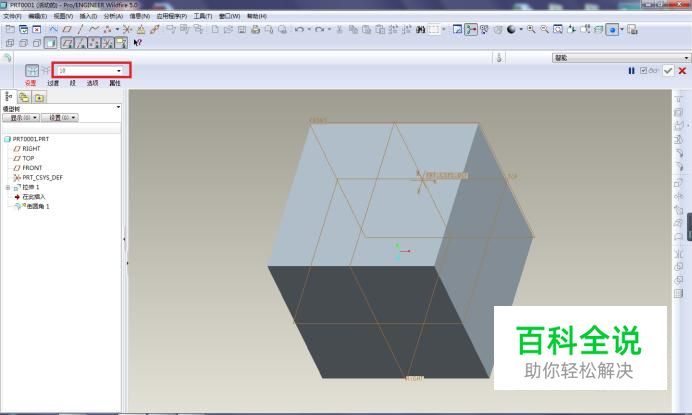Click the datum plane tool icon

(x=67, y=30)
